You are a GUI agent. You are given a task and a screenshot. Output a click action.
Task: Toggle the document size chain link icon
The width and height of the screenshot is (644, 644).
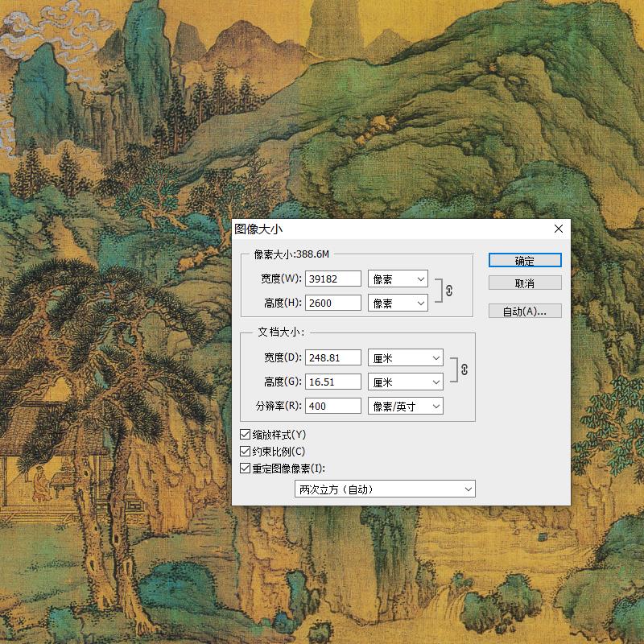click(x=464, y=369)
